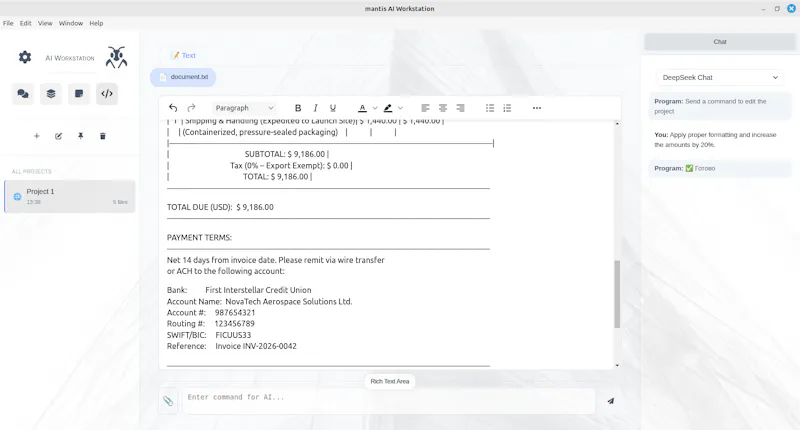Toggle italic formatting
800x430 pixels.
coord(315,108)
